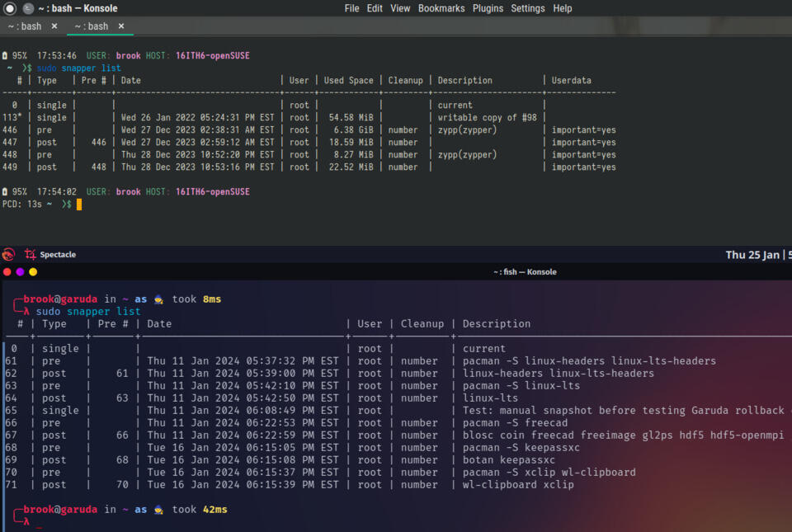Click 'writable copy of #98' description
Viewport: 792px width, 532px height.
tap(487, 118)
